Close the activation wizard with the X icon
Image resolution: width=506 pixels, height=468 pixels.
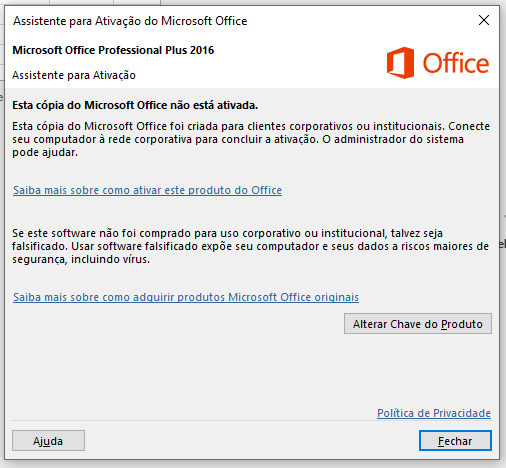coord(484,20)
